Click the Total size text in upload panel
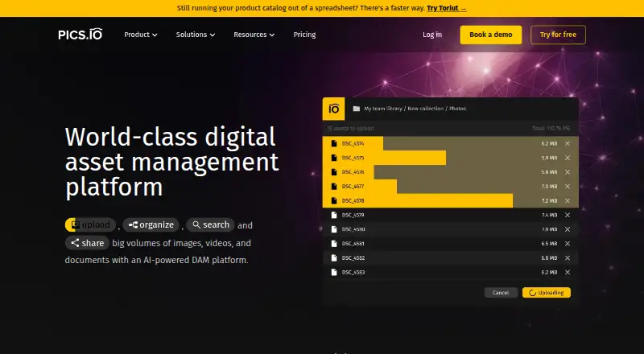The image size is (644, 354). coord(551,129)
